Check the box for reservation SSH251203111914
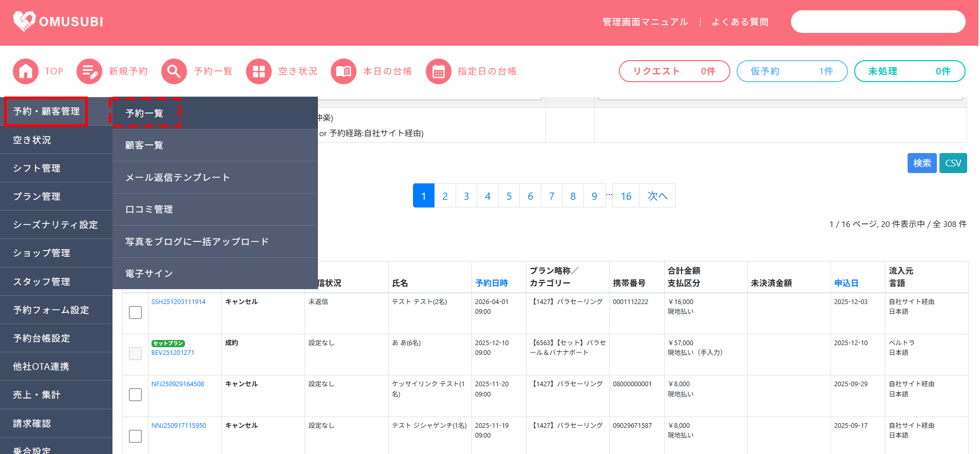The width and height of the screenshot is (980, 454). coord(135,312)
